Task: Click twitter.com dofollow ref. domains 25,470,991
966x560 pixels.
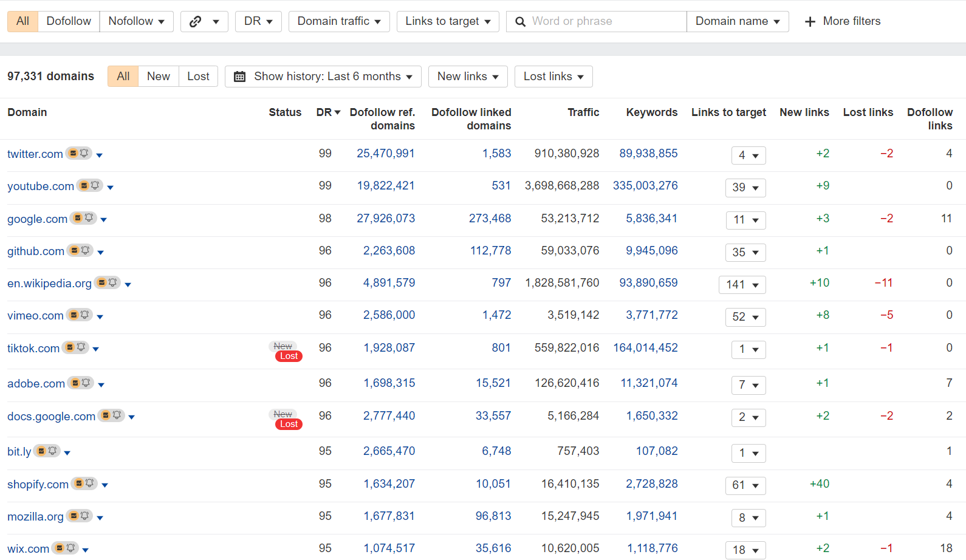Action: click(386, 154)
